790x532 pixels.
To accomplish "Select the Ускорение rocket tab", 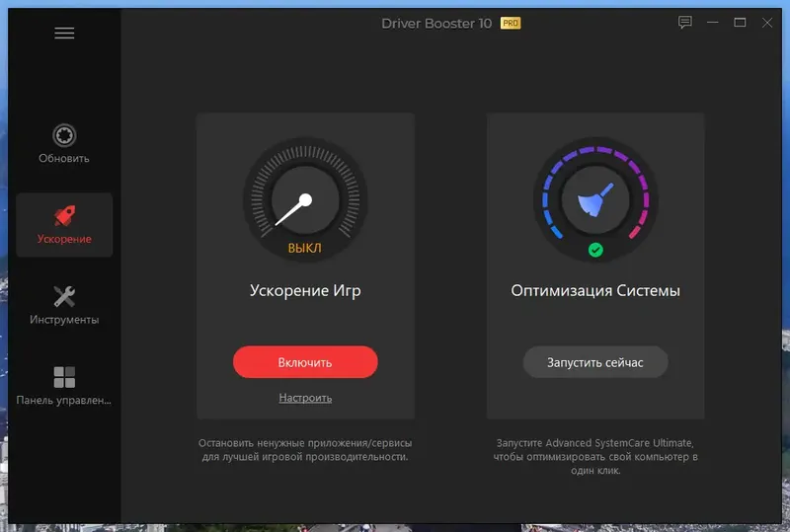I will pyautogui.click(x=64, y=225).
